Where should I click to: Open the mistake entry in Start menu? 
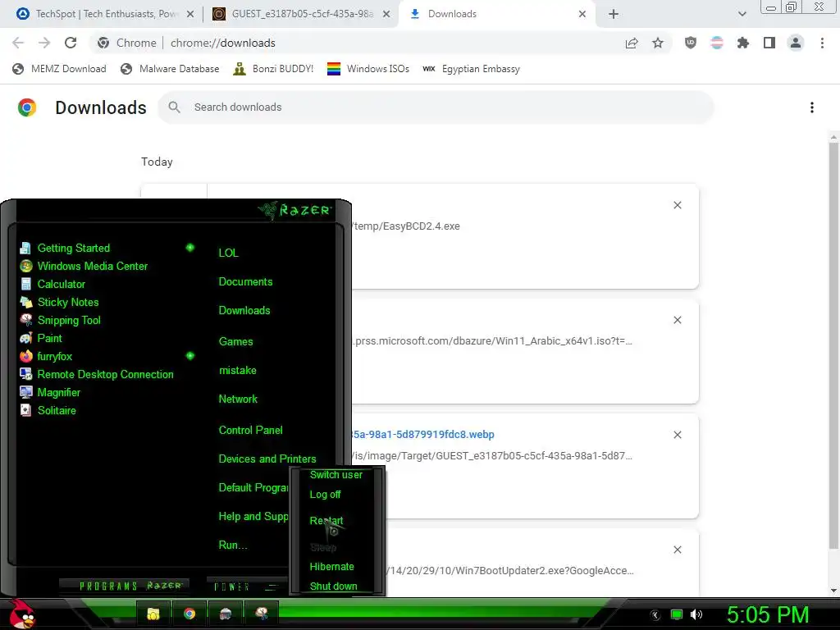point(237,371)
